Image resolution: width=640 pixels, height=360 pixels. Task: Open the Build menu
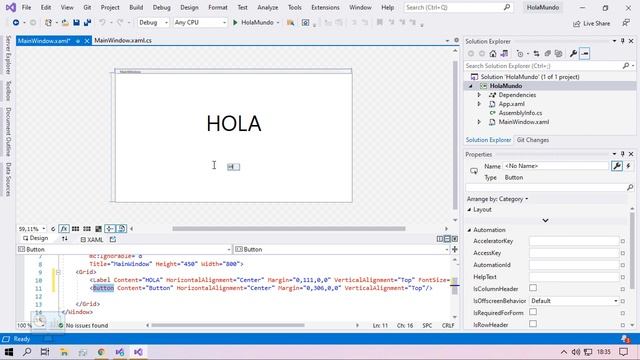click(136, 7)
